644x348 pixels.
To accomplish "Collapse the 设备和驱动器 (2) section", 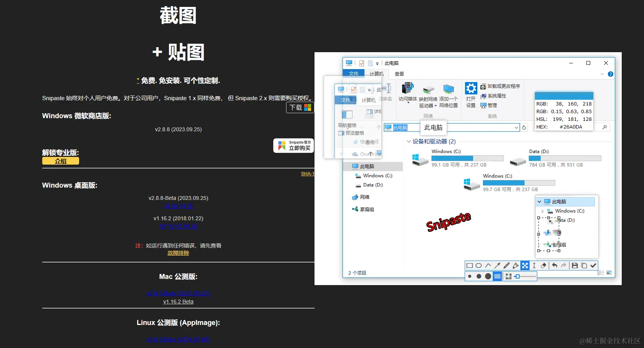I will [408, 141].
